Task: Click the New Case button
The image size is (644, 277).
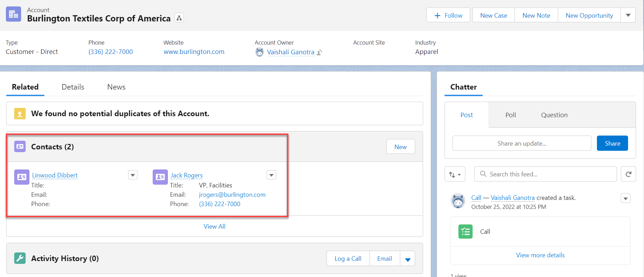Action: (493, 16)
